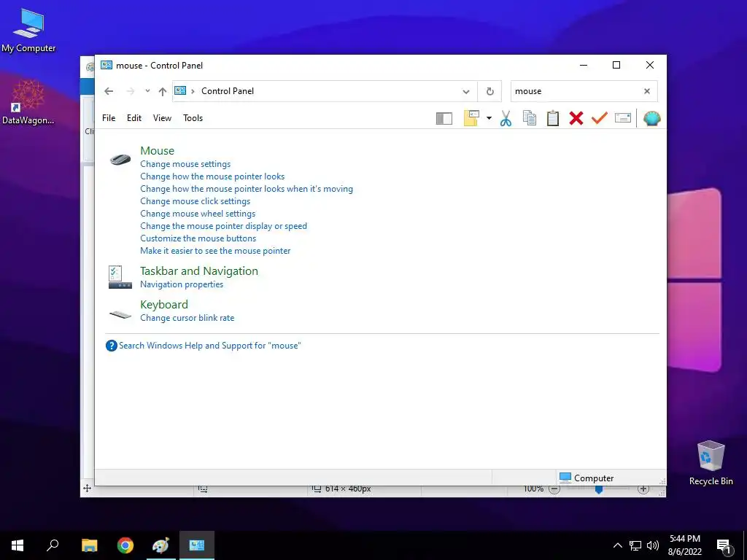
Task: Click Change mouse wheel settings
Action: pos(198,214)
